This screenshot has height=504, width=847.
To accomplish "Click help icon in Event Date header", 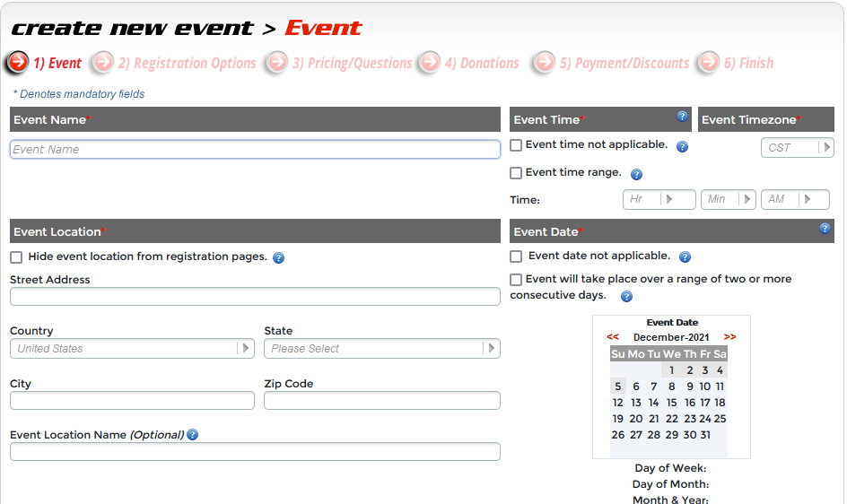I will 825,229.
